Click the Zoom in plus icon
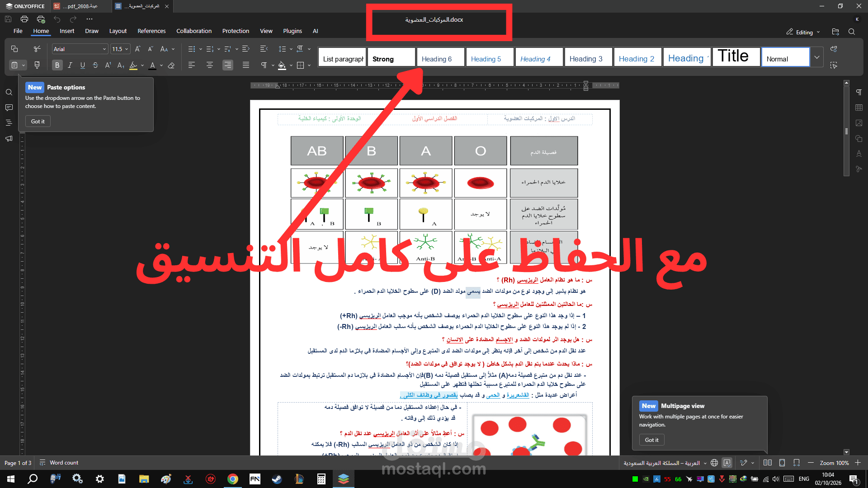This screenshot has height=488, width=868. (x=858, y=463)
